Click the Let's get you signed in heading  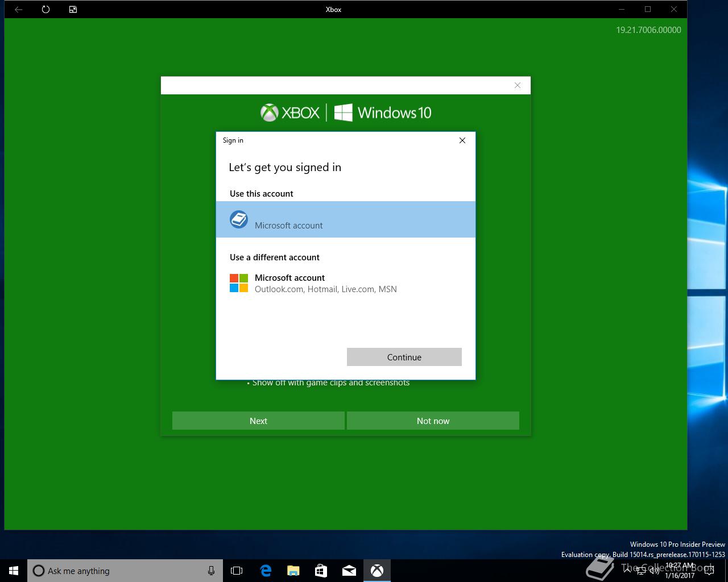(285, 167)
